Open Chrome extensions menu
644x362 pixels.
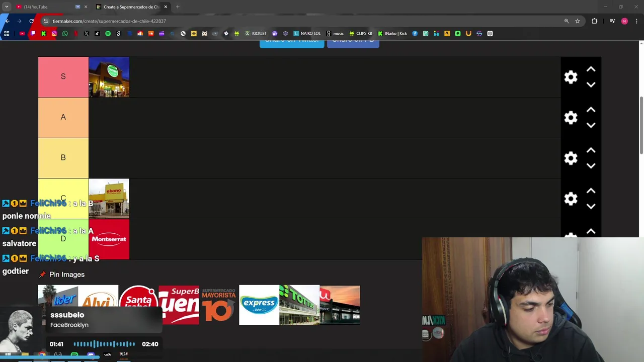595,21
